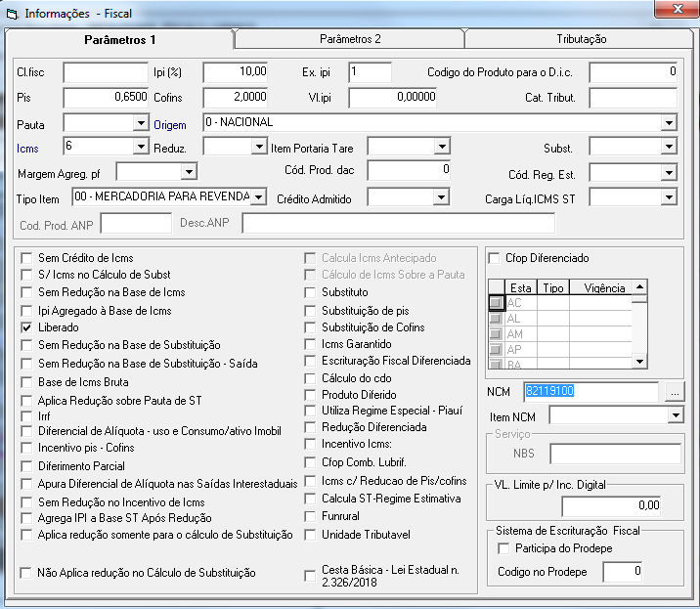Open the NCM lookup ellipsis button
This screenshot has height=609, width=700.
tap(675, 392)
